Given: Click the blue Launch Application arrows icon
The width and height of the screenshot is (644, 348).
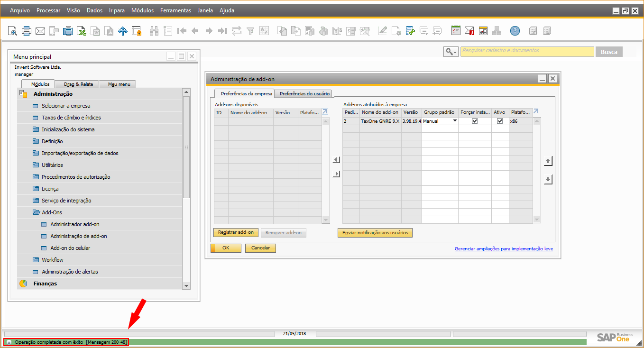Looking at the screenshot, I should pyautogui.click(x=123, y=31).
